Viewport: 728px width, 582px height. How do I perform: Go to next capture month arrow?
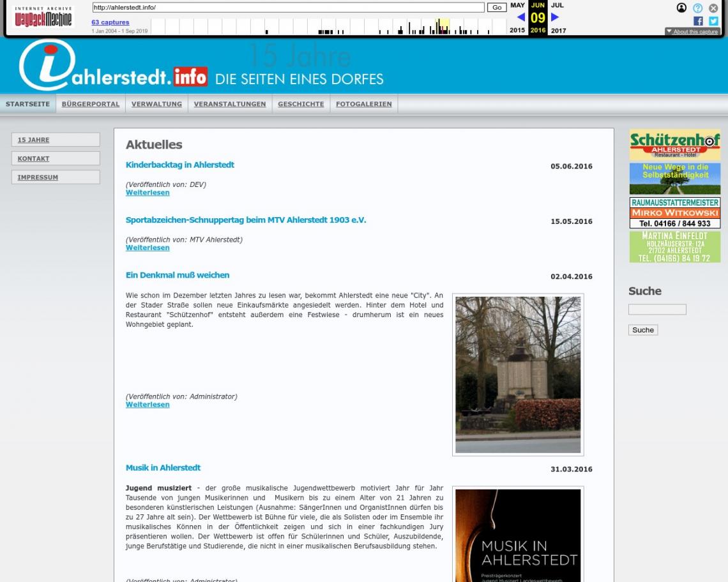[x=555, y=17]
